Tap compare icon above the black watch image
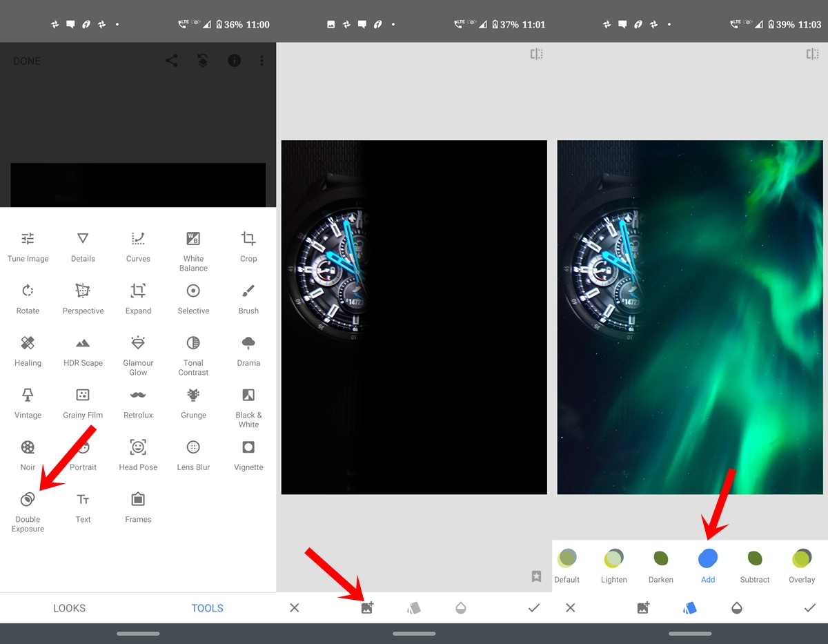The image size is (828, 644). coord(536,54)
